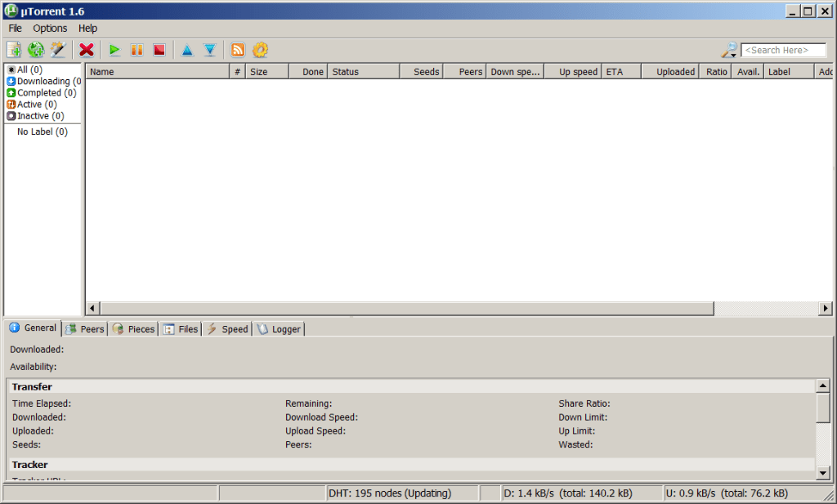Pause downloads using the pause icon
Image resolution: width=837 pixels, height=504 pixels.
[137, 50]
